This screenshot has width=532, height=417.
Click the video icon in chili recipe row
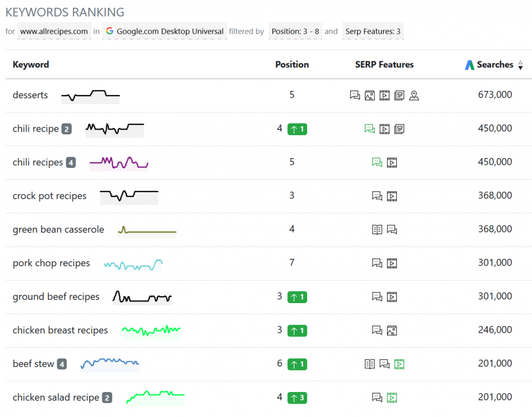pyautogui.click(x=384, y=129)
